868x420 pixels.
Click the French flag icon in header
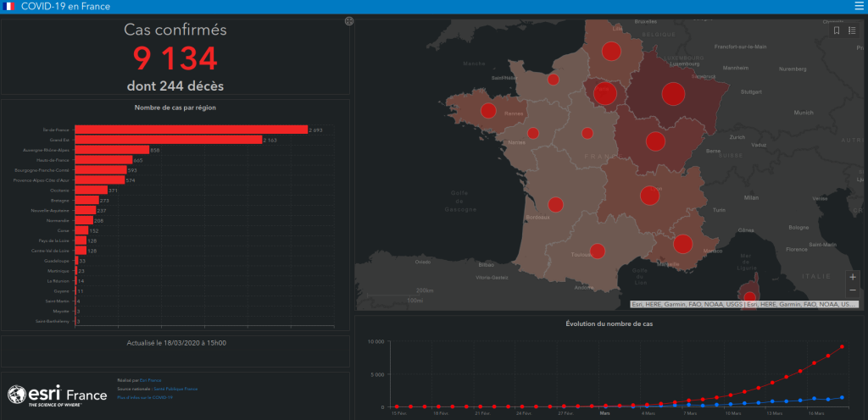click(x=9, y=7)
